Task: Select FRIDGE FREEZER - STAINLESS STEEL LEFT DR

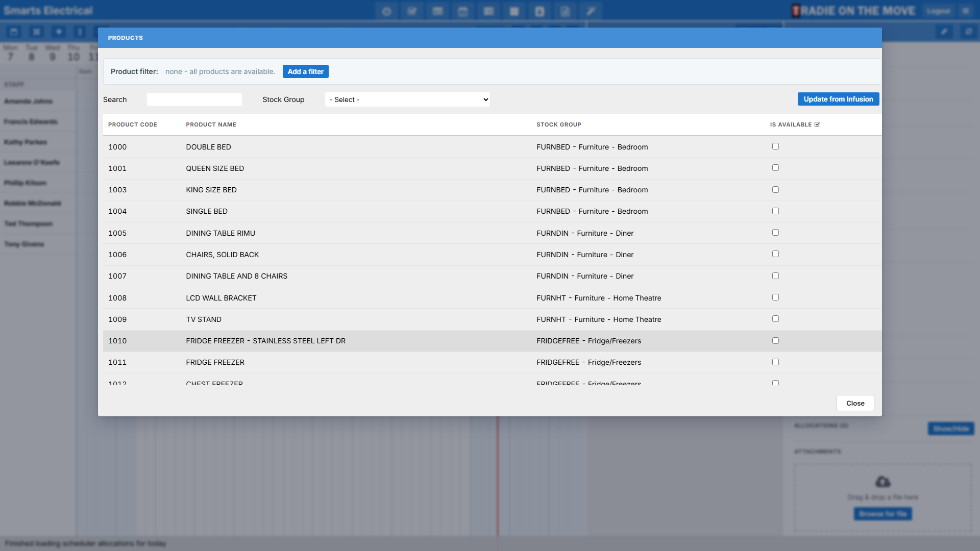Action: pos(266,341)
